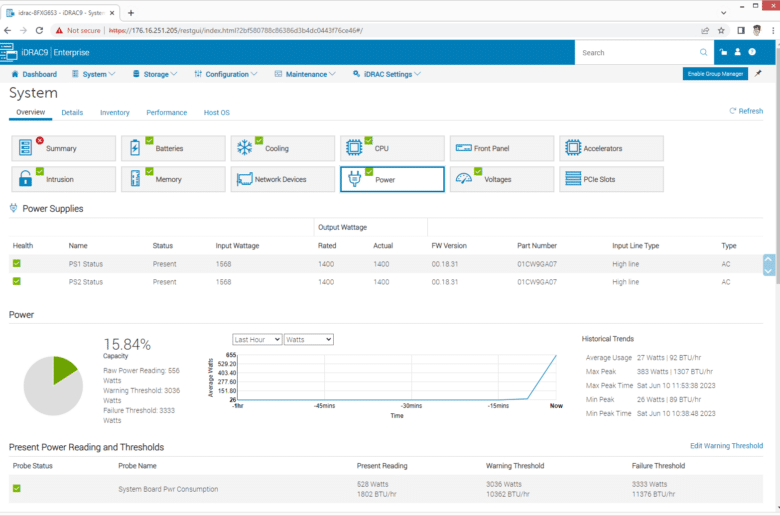Open the Voltages gauge tile
This screenshot has height=516, width=780.
[x=501, y=179]
